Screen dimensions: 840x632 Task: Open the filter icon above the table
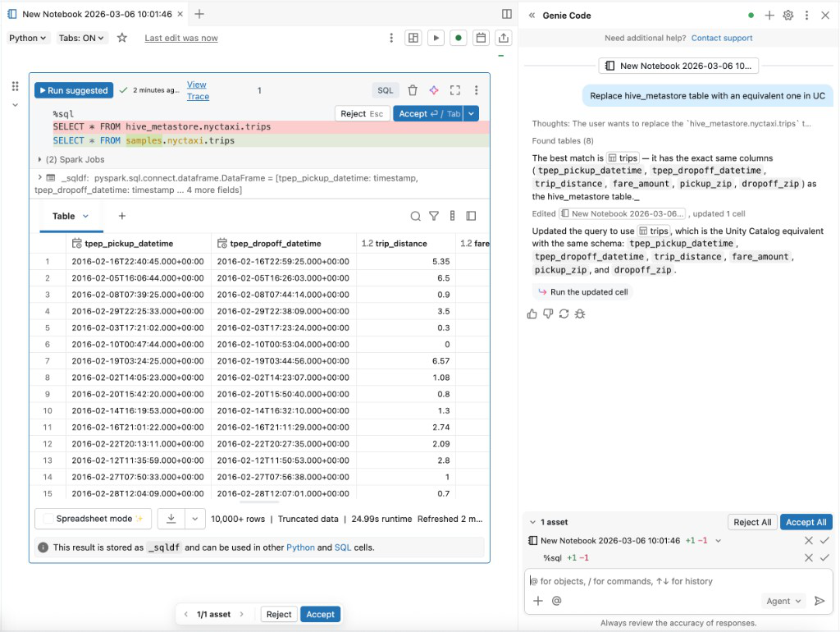click(434, 216)
